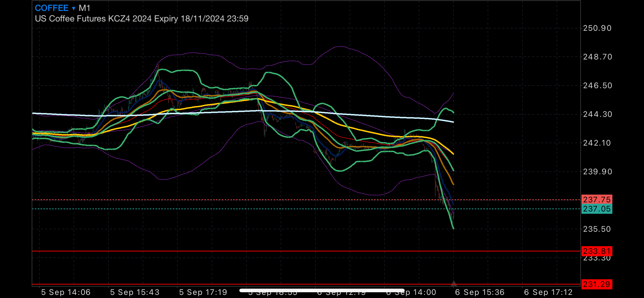Image resolution: width=644 pixels, height=298 pixels.
Task: Tap the US Coffee Futures contract description
Action: [142, 19]
